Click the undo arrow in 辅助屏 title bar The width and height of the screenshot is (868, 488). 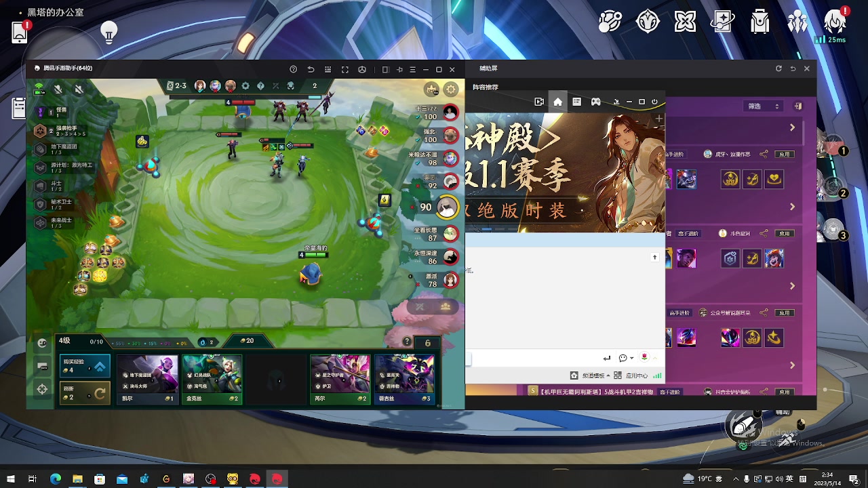pyautogui.click(x=793, y=68)
